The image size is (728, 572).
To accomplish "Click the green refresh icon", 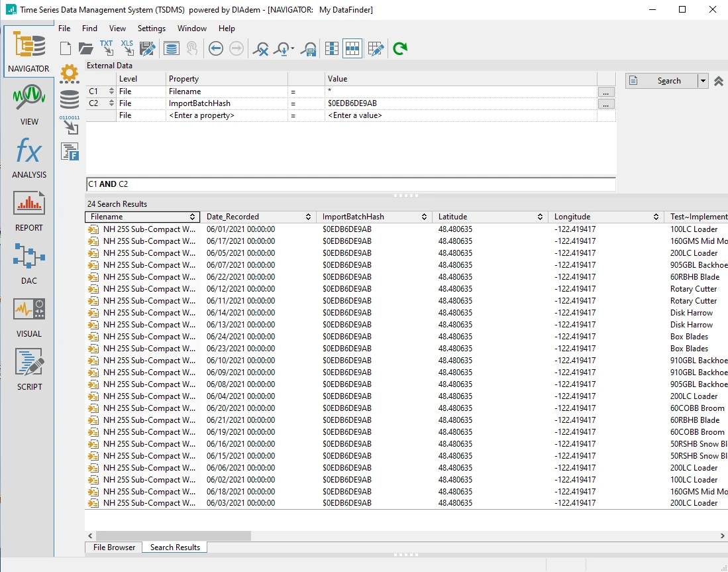I will click(399, 48).
